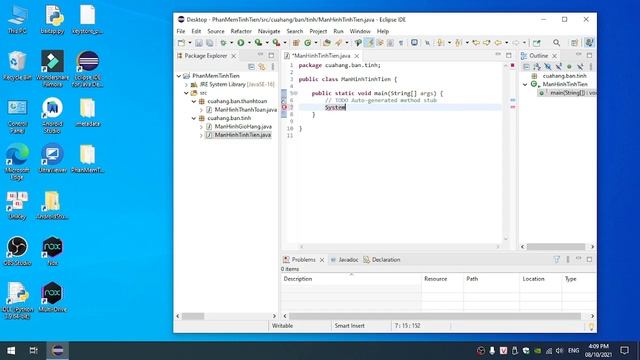The image size is (640, 360).
Task: Click the Next Annotation toolbar icon
Action: point(440,43)
